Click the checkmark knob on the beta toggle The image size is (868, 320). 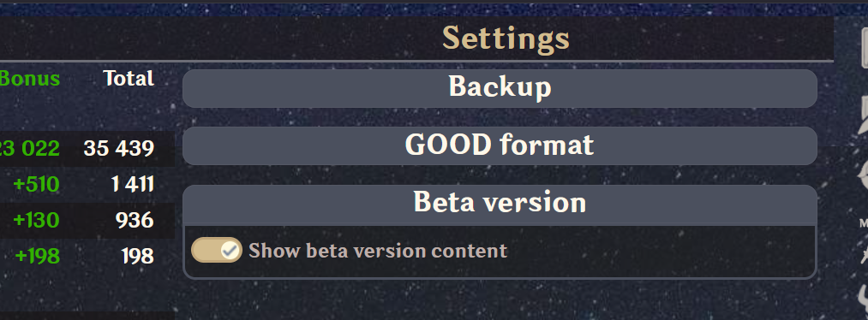(230, 251)
